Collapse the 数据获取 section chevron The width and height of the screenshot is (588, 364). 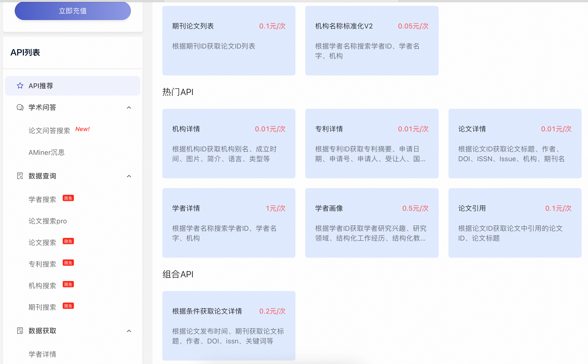pos(129,331)
